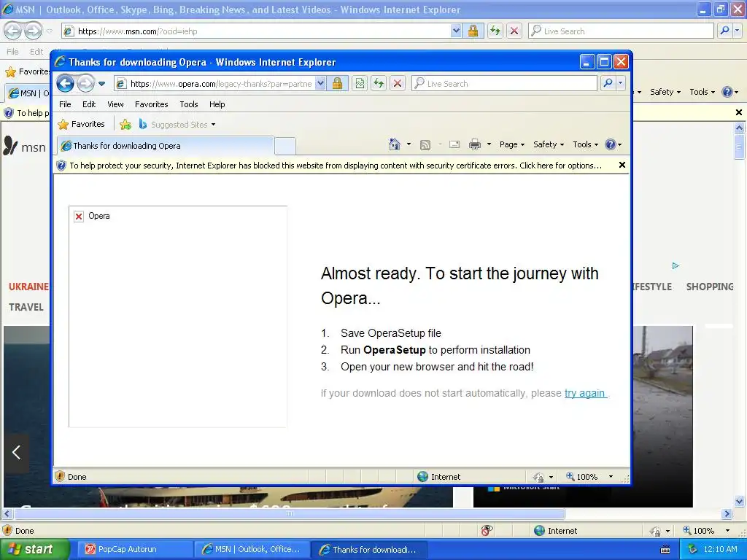The height and width of the screenshot is (560, 747).
Task: Close the security information bar
Action: click(x=622, y=166)
